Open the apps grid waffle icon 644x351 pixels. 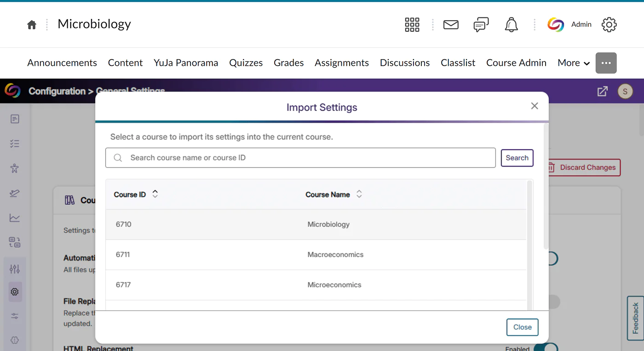(412, 25)
